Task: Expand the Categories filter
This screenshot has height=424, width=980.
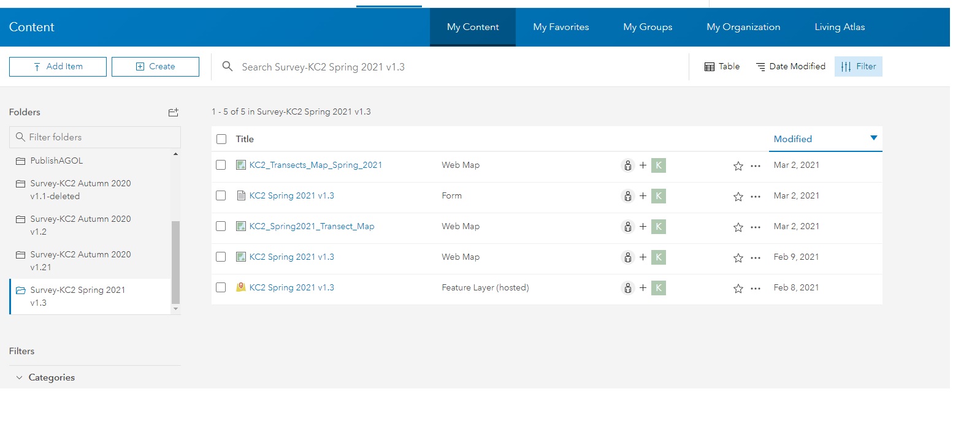Action: [x=45, y=377]
